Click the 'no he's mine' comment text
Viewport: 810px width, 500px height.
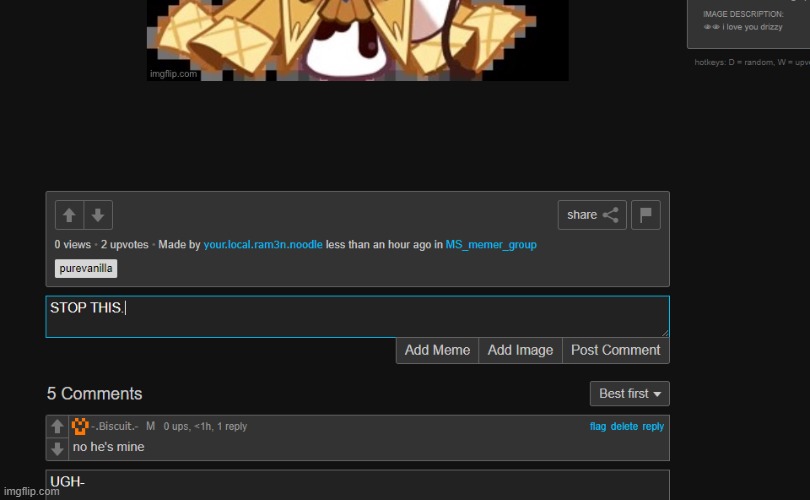pyautogui.click(x=108, y=447)
